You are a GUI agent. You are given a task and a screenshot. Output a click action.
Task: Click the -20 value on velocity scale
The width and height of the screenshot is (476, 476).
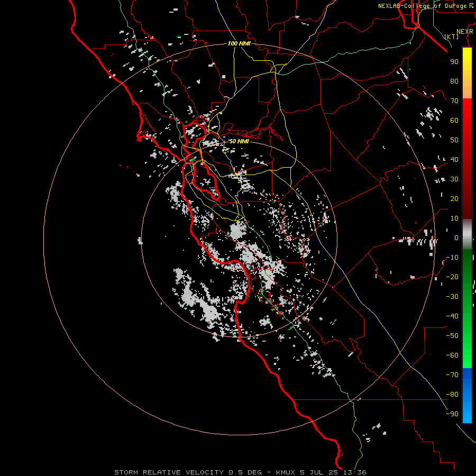tap(452, 277)
